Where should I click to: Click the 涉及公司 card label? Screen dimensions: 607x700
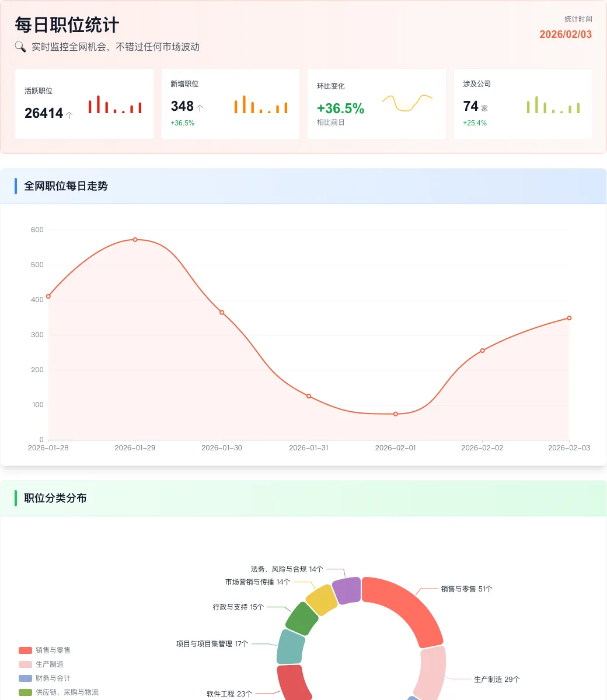point(477,84)
